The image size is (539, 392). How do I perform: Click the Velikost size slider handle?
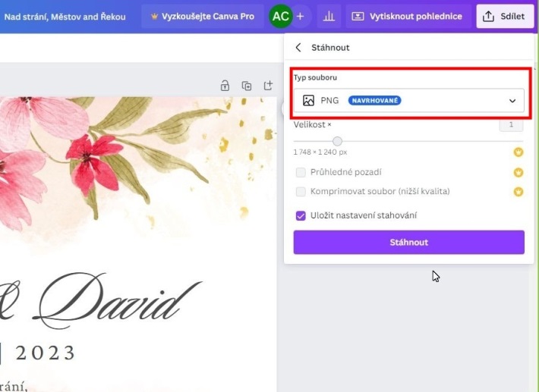point(338,141)
